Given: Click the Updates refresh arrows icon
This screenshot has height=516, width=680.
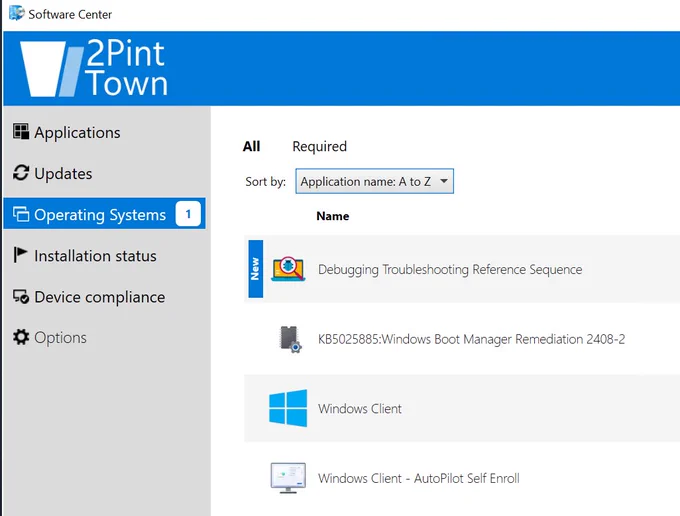Looking at the screenshot, I should click(x=21, y=173).
